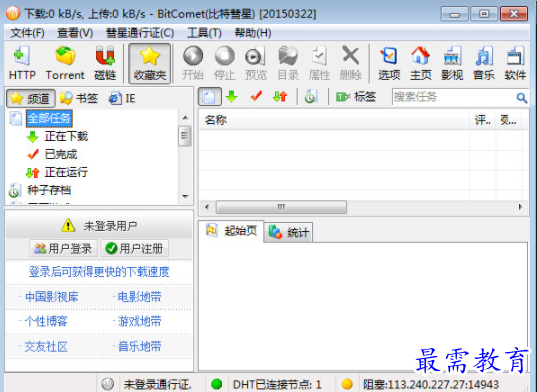Click the magnifier search icon

tap(522, 98)
